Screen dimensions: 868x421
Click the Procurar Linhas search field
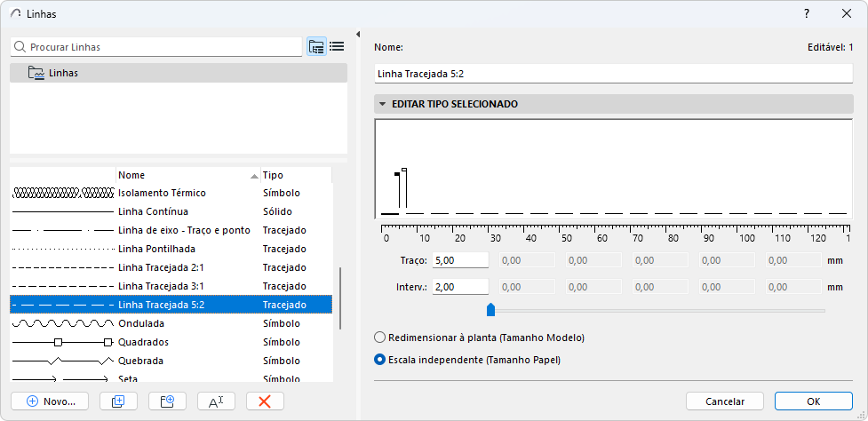[156, 47]
